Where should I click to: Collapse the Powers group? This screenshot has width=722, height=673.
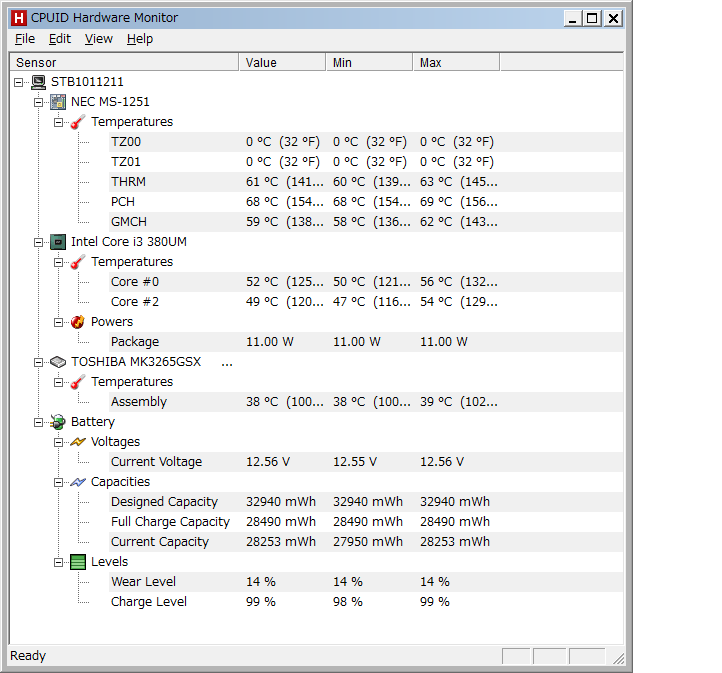[58, 322]
